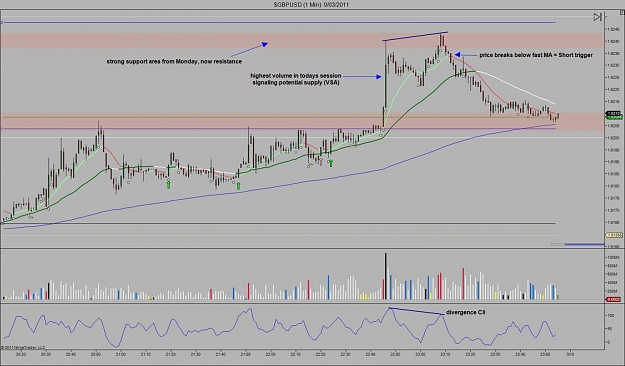Click the 21:00 time axis label

(x=121, y=354)
